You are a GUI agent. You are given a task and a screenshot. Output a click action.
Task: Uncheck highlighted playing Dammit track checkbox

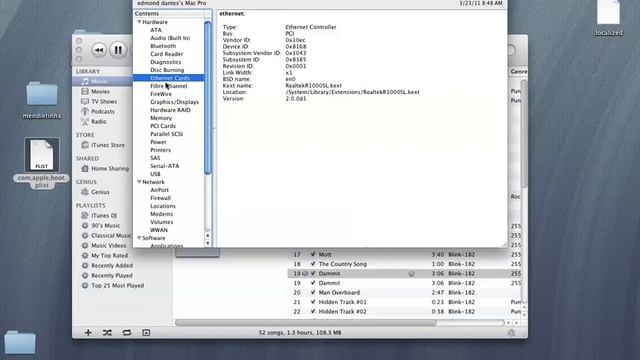313,273
